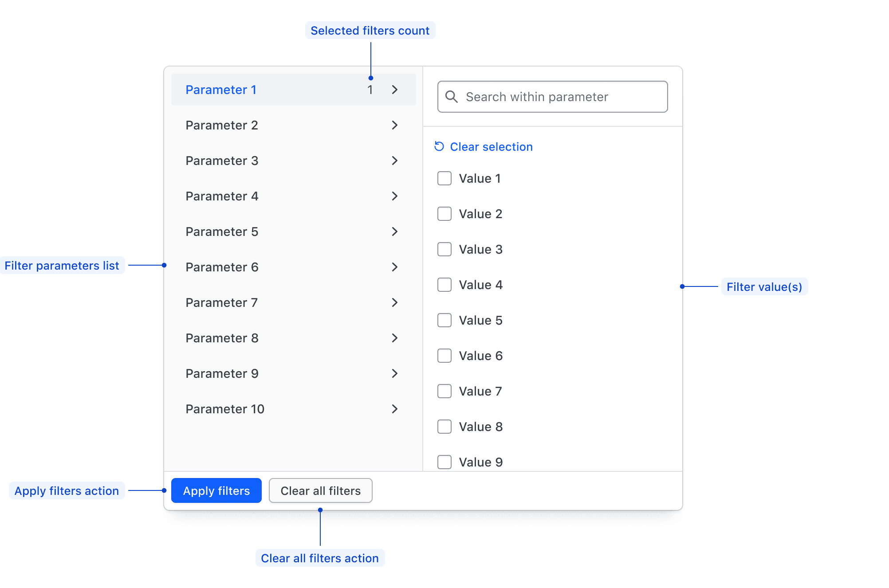
Task: Enable the Value 8 checkbox
Action: click(444, 427)
